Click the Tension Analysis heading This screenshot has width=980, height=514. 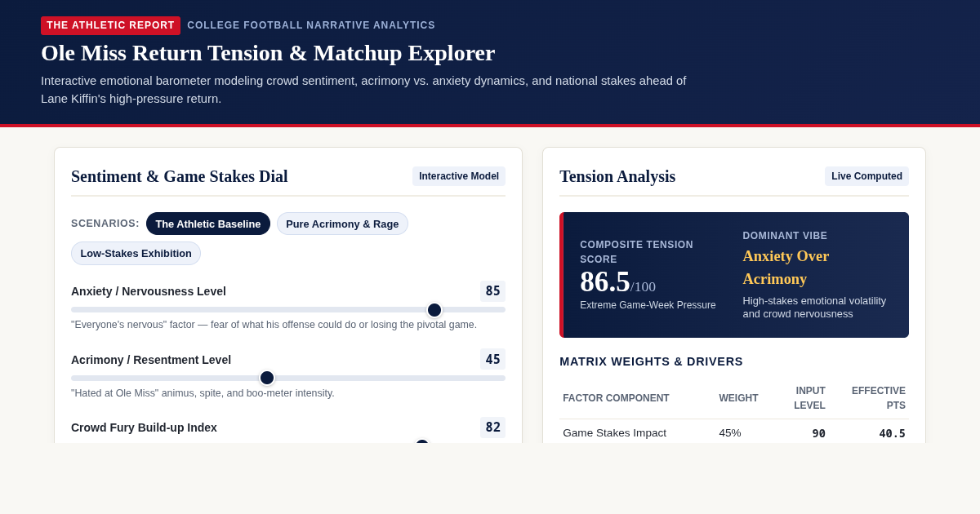[617, 176]
